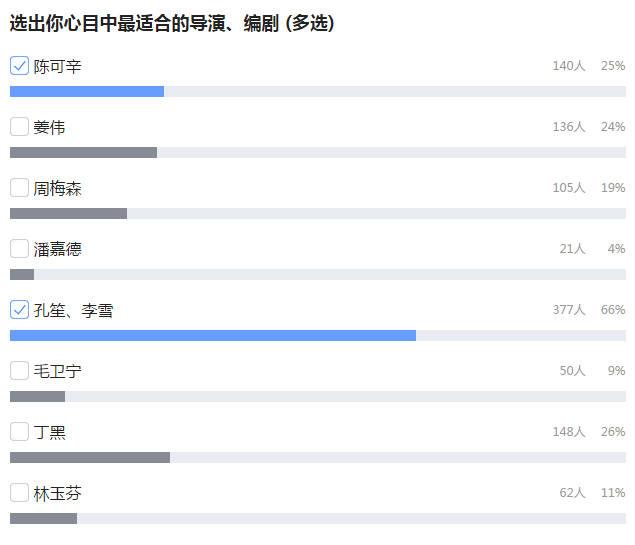Viewport: 635px width, 545px height.
Task: Click the 姜伟 option label
Action: click(49, 128)
